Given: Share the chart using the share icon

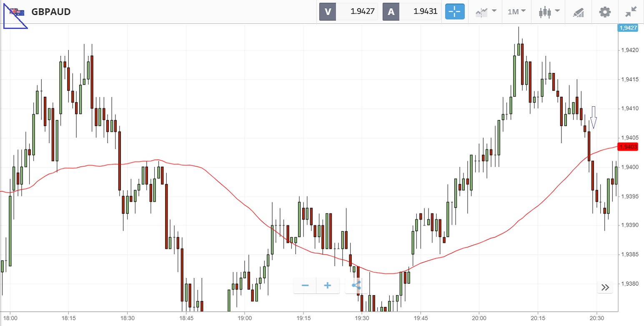Looking at the screenshot, I should coord(356,286).
